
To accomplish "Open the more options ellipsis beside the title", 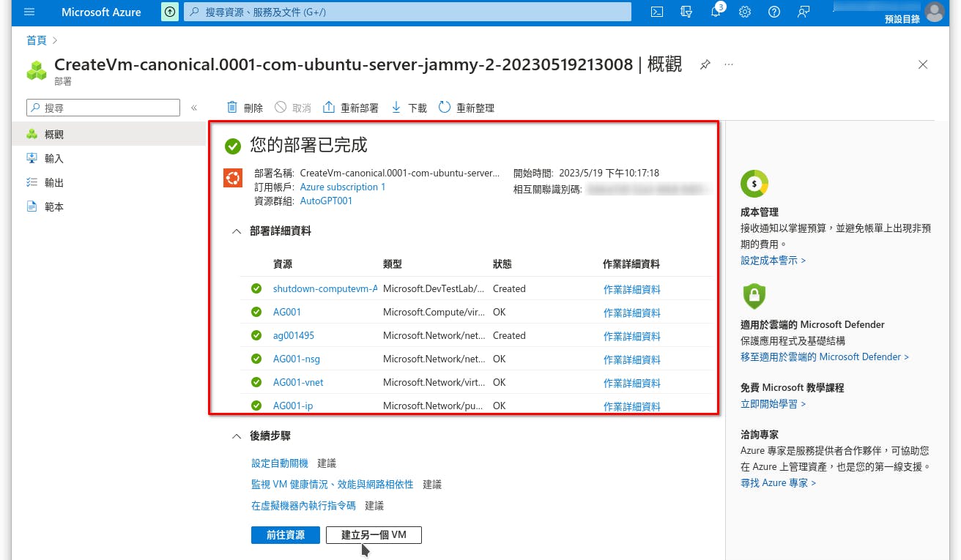I will 729,64.
